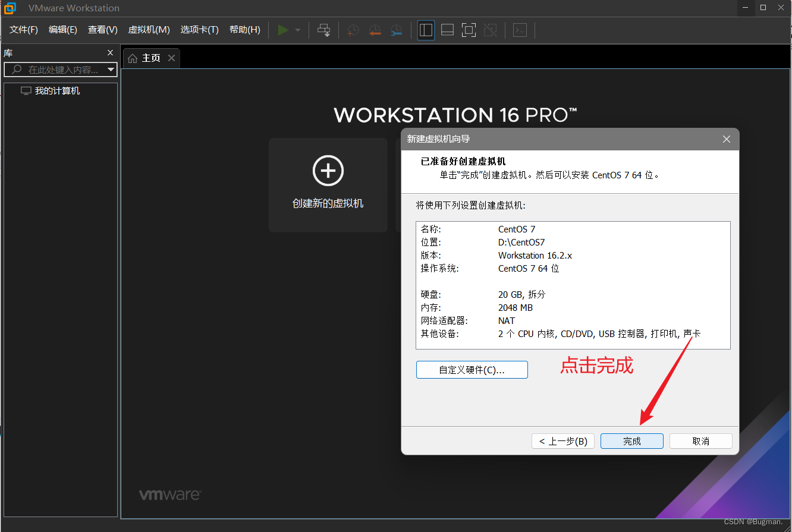Screen dimensions: 792x532
Task: Click Send Ctrl+Alt+Del toolbar icon
Action: pyautogui.click(x=323, y=30)
